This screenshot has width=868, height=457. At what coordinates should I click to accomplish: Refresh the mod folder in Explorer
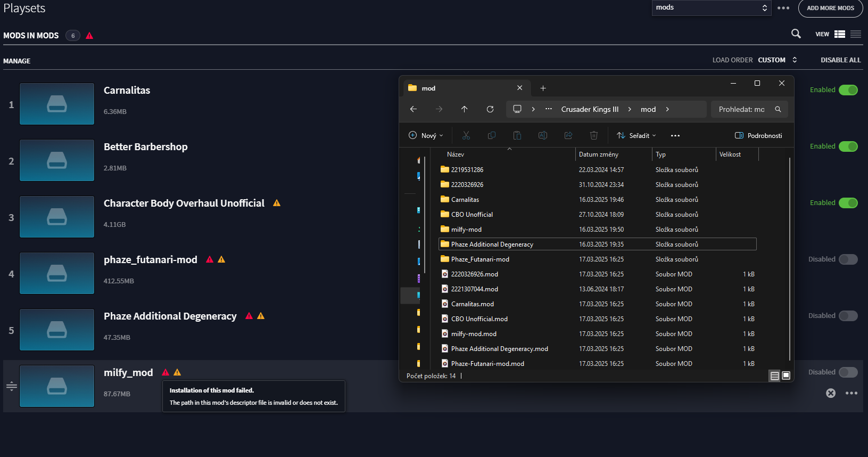[x=490, y=109]
